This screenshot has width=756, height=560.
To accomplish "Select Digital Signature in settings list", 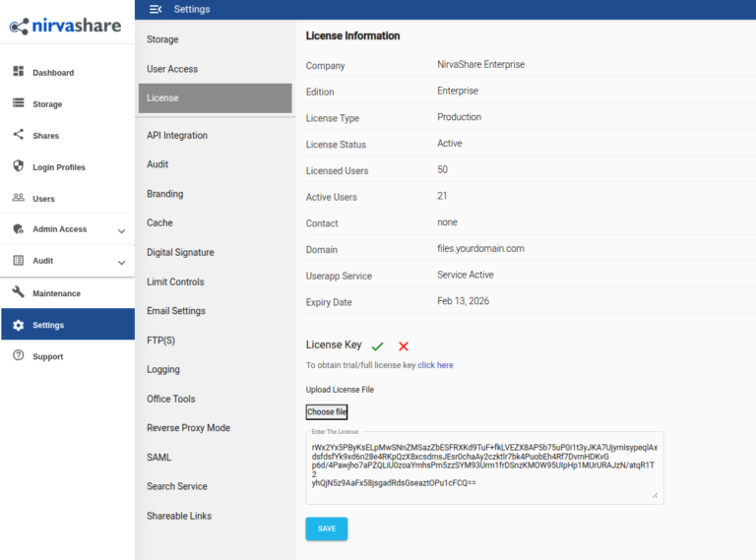I will (x=180, y=252).
